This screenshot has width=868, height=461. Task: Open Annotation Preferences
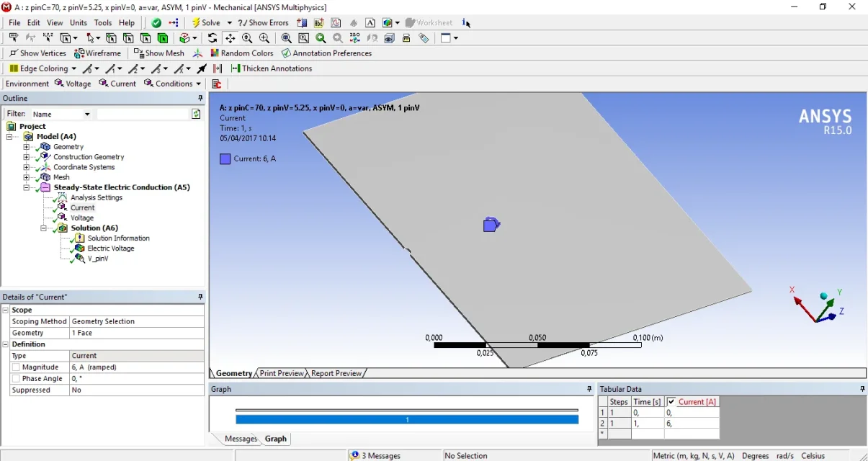click(x=326, y=53)
